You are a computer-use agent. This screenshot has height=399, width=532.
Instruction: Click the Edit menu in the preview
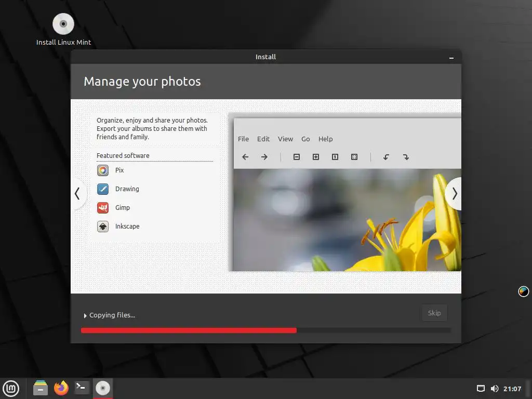click(x=263, y=139)
